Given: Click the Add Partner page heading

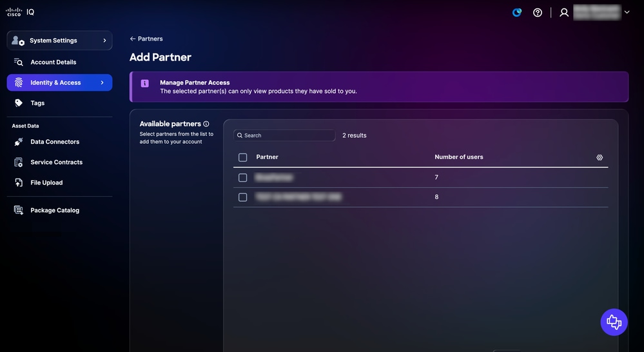Looking at the screenshot, I should [161, 57].
